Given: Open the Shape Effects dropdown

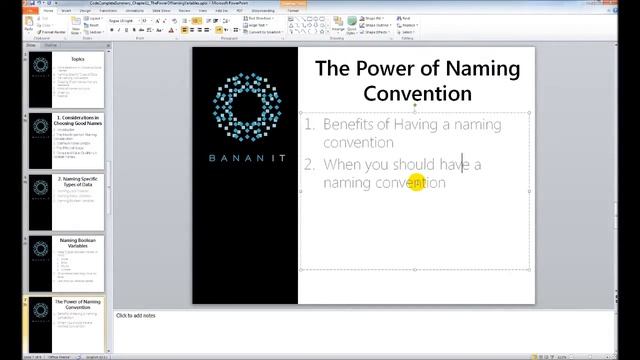Looking at the screenshot, I should [376, 32].
